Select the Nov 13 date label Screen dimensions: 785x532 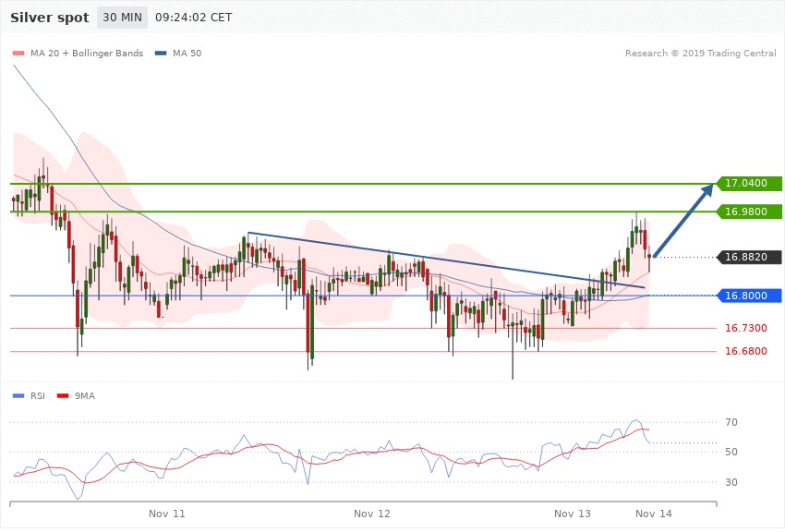tap(573, 513)
